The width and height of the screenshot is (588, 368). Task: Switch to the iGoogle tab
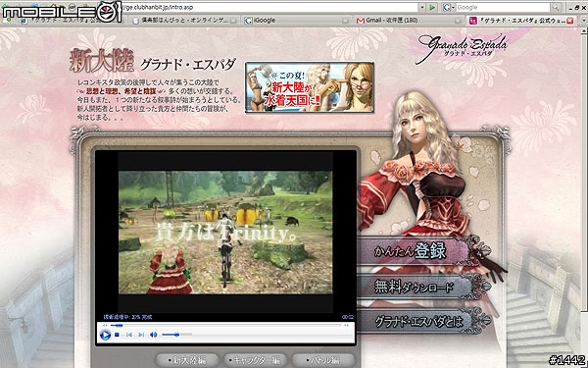[x=296, y=21]
